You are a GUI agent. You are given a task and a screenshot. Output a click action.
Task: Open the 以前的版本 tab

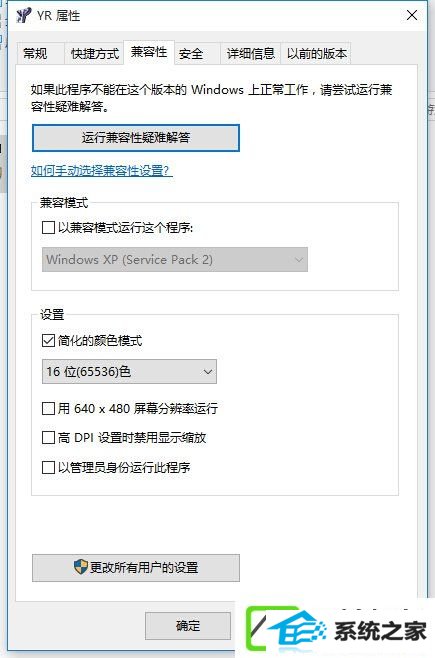pos(317,54)
